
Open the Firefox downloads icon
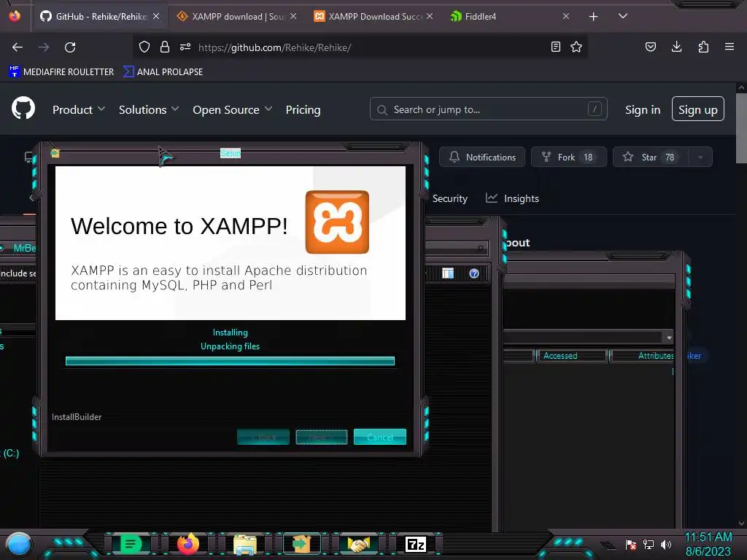point(676,47)
